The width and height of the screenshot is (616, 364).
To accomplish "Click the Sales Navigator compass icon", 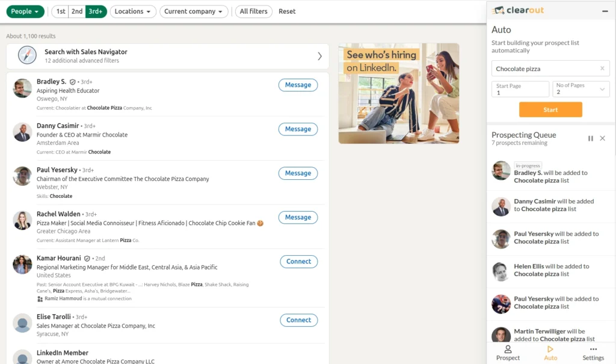I will [27, 55].
